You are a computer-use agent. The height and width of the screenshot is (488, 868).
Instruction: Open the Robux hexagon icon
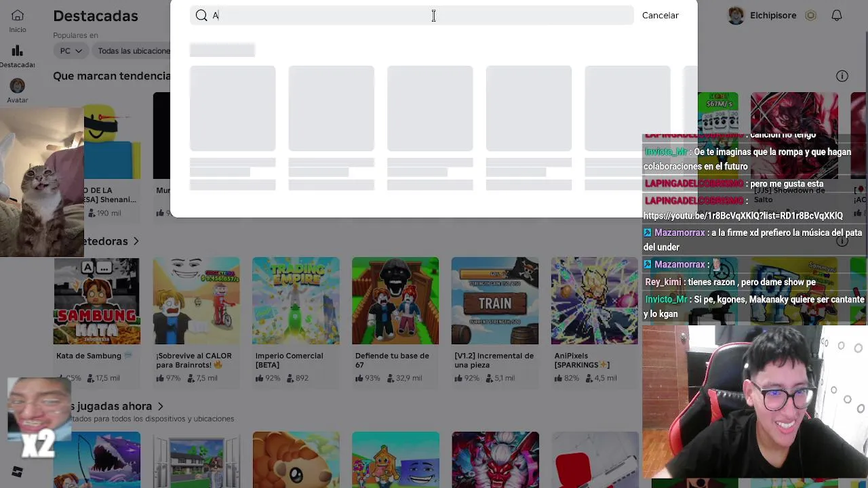point(810,15)
